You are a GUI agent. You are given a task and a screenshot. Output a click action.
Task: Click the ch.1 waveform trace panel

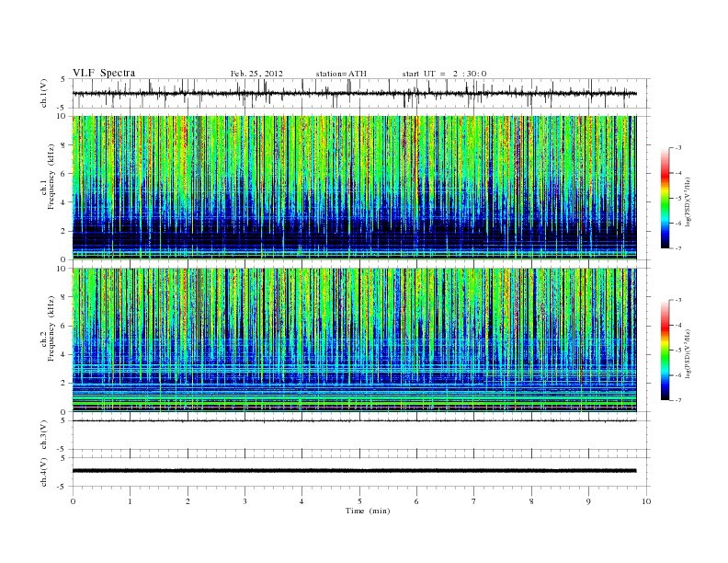[x=360, y=93]
